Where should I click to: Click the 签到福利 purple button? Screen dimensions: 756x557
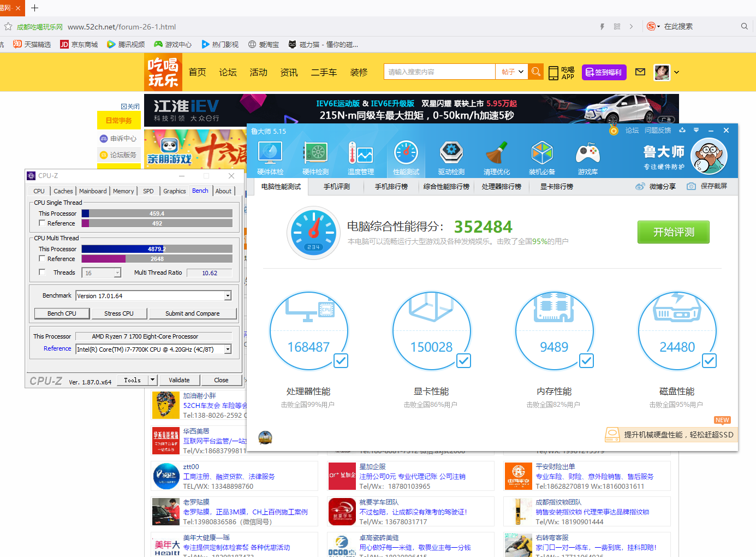pos(604,72)
